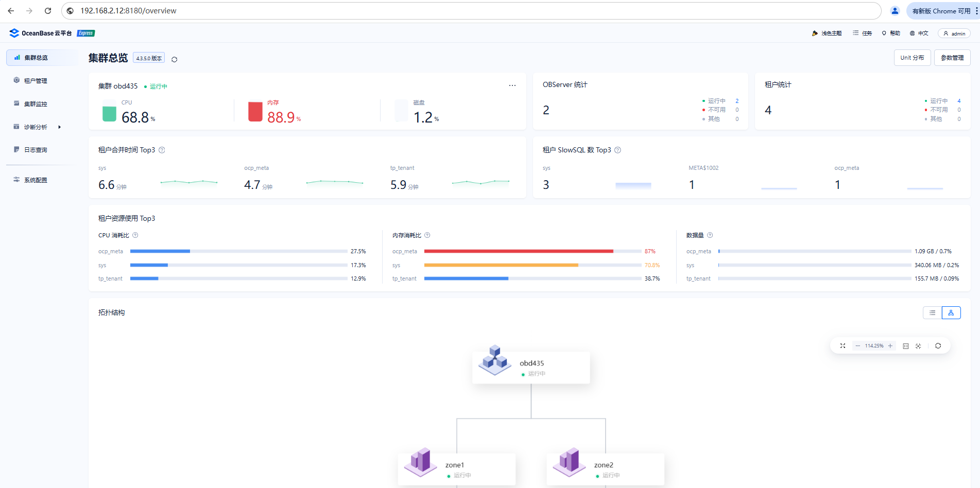Image resolution: width=980 pixels, height=488 pixels.
Task: Open 参数管理 button
Action: coord(952,58)
